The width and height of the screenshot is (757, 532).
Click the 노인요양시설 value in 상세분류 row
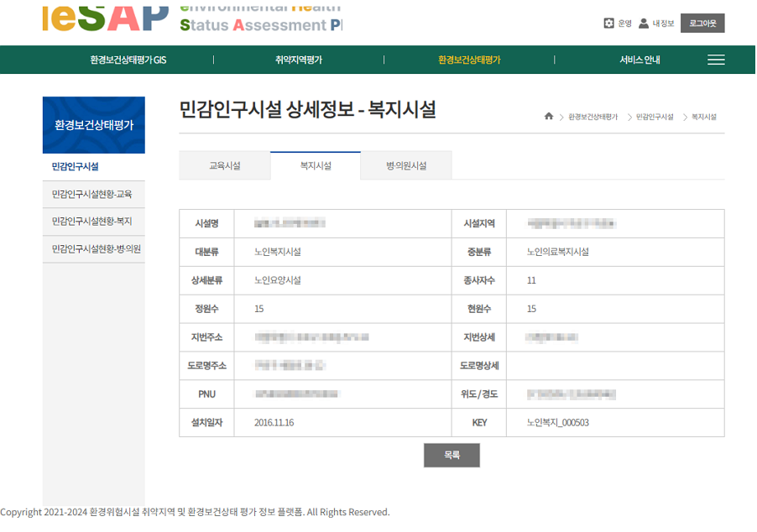click(278, 280)
